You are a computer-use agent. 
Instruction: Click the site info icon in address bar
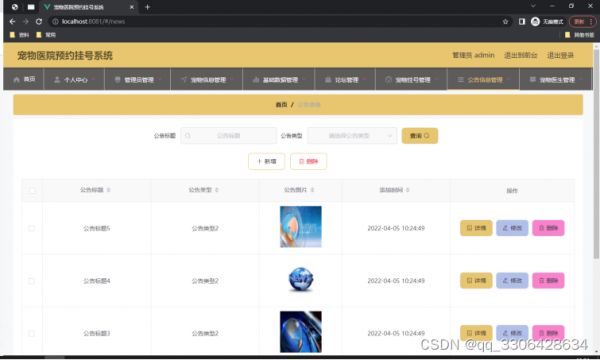(x=55, y=21)
